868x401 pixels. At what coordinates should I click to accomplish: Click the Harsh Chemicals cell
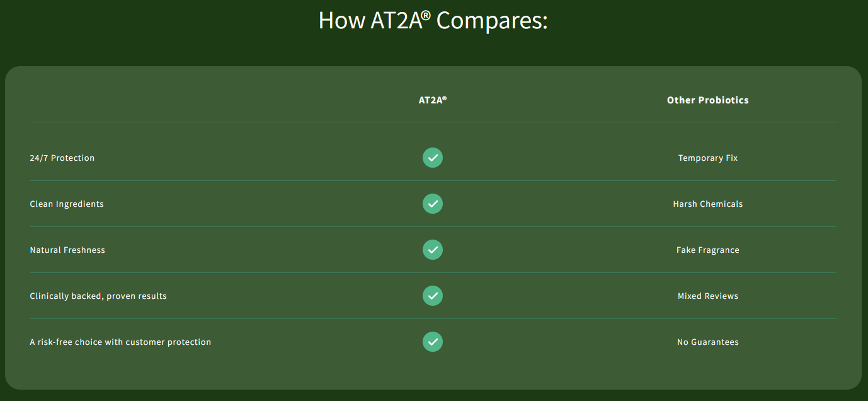click(x=707, y=204)
